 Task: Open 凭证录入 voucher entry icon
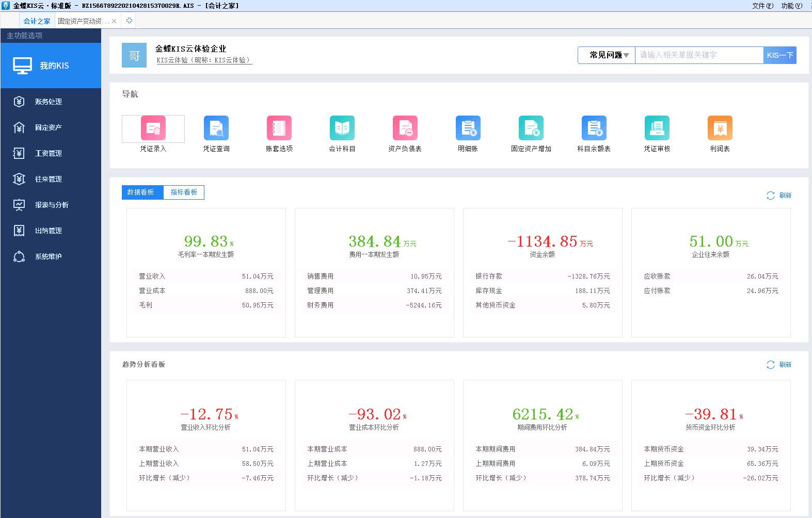(x=153, y=128)
